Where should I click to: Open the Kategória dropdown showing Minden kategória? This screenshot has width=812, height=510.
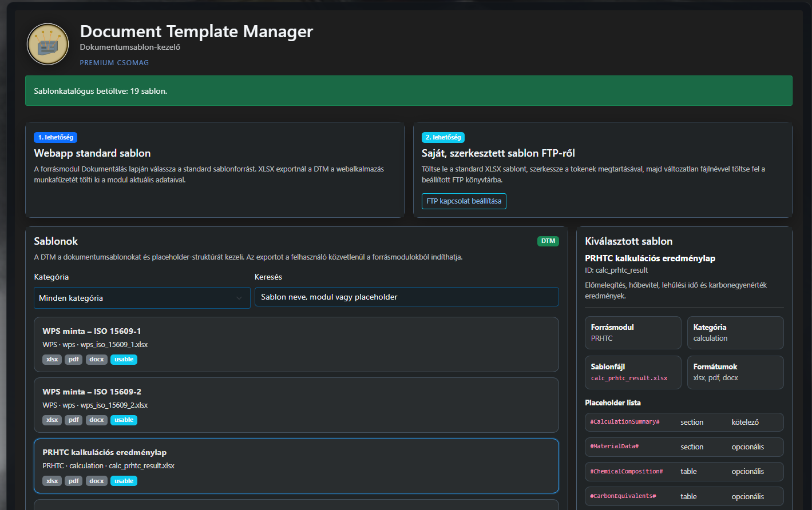click(x=142, y=298)
